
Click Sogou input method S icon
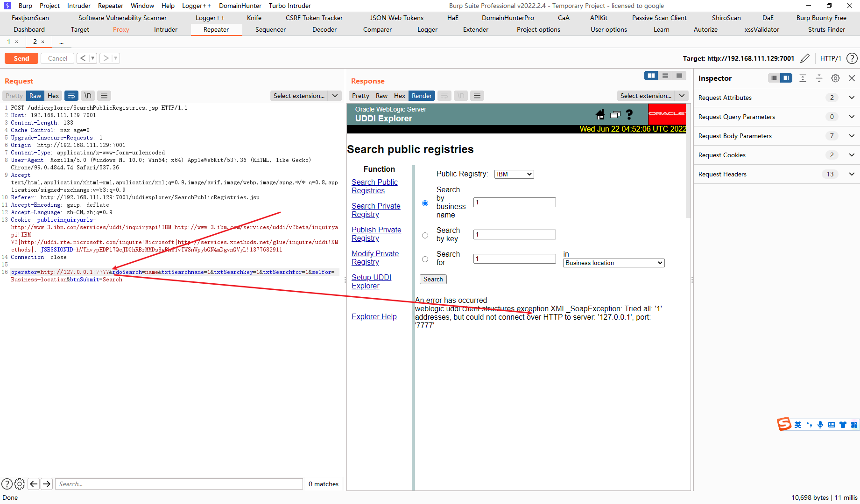pyautogui.click(x=784, y=424)
